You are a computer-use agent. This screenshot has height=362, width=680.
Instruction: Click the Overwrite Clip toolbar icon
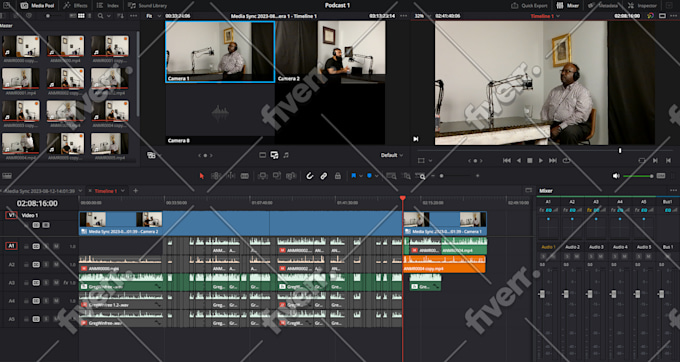click(x=277, y=176)
